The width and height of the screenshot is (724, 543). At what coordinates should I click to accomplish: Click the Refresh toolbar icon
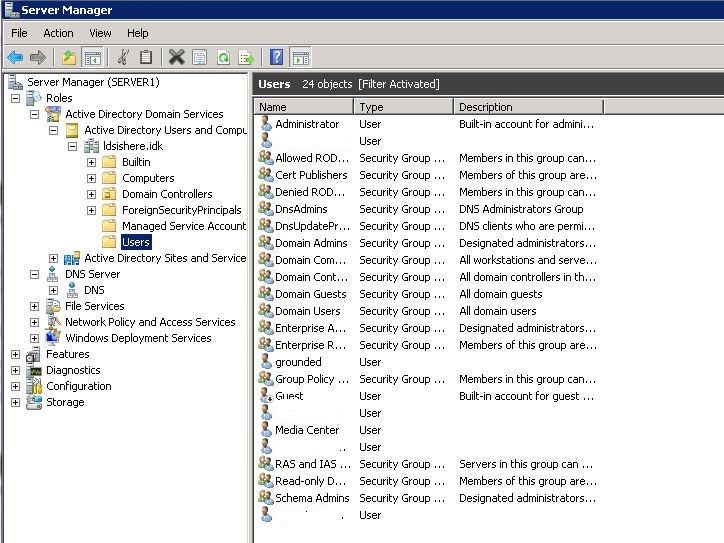[x=223, y=57]
